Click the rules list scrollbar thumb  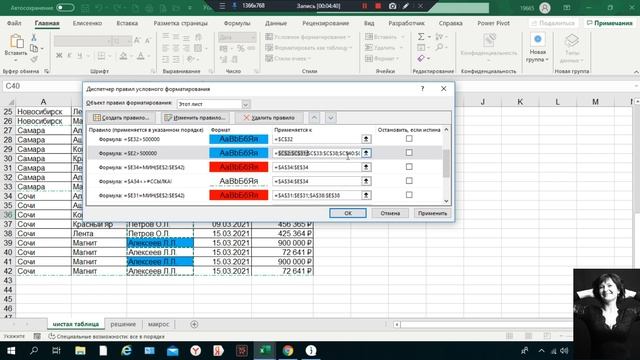446,163
